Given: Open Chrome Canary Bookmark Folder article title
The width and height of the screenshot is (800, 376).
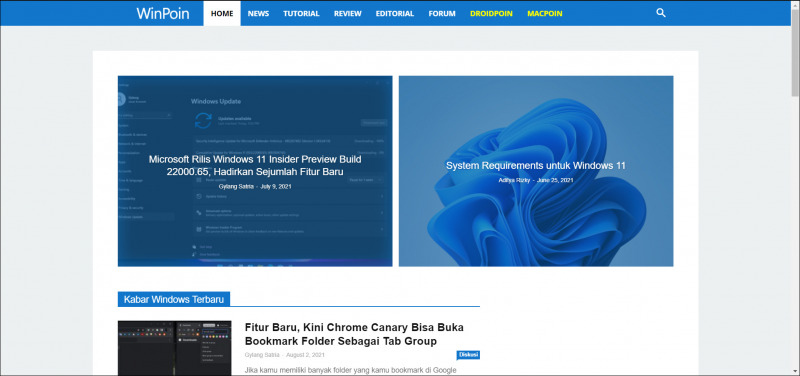Looking at the screenshot, I should tap(354, 334).
